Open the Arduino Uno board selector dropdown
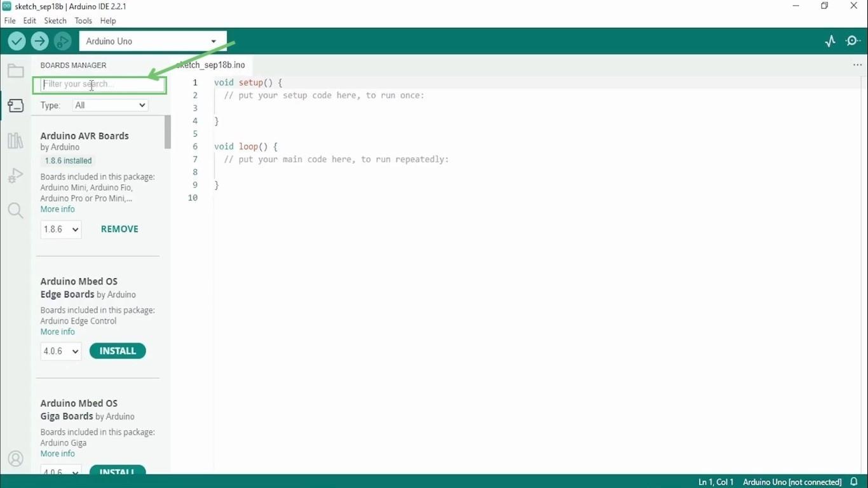 pyautogui.click(x=153, y=41)
